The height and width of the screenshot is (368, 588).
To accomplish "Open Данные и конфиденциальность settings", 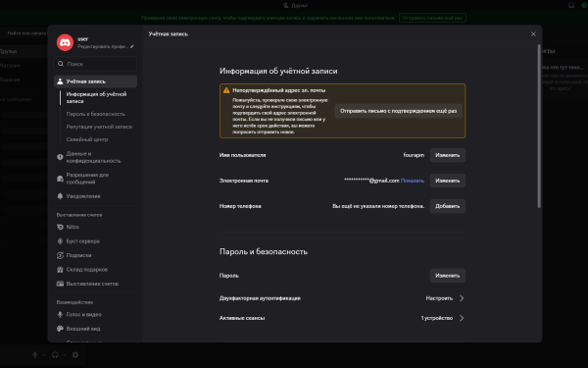I will 95,157.
